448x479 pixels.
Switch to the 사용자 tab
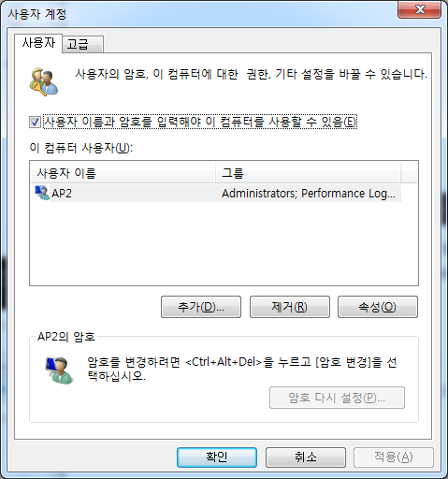tap(38, 43)
